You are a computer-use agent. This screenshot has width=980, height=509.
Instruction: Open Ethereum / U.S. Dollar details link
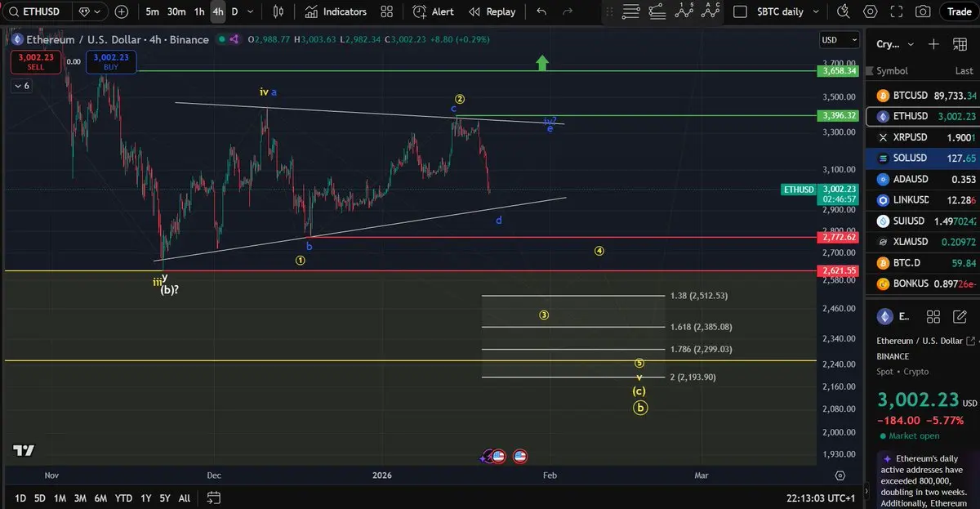[x=925, y=341]
